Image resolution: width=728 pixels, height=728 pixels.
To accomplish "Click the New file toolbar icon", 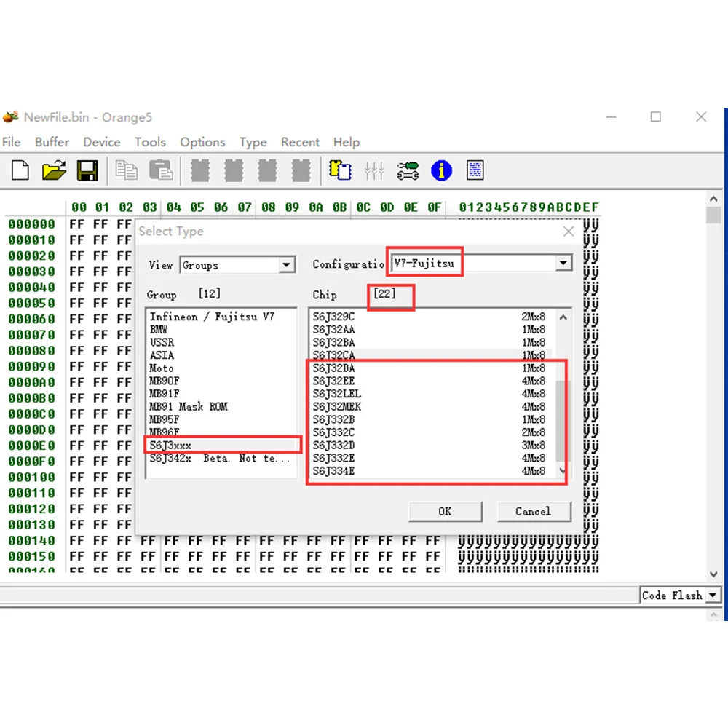I will coord(20,171).
